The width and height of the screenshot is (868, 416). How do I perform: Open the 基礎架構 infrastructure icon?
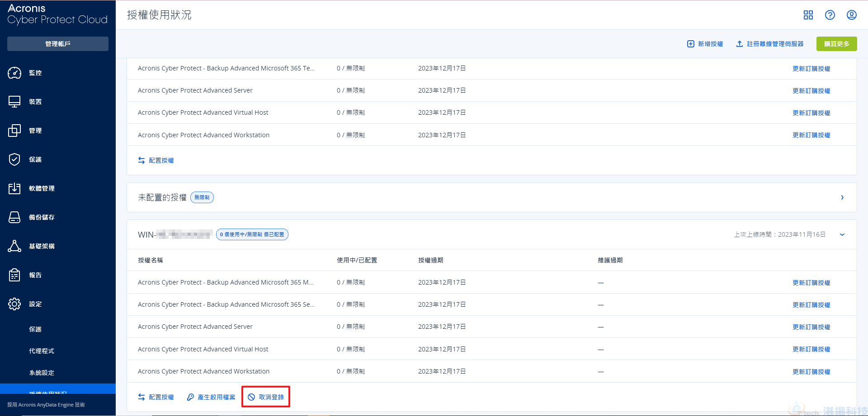[x=14, y=246]
